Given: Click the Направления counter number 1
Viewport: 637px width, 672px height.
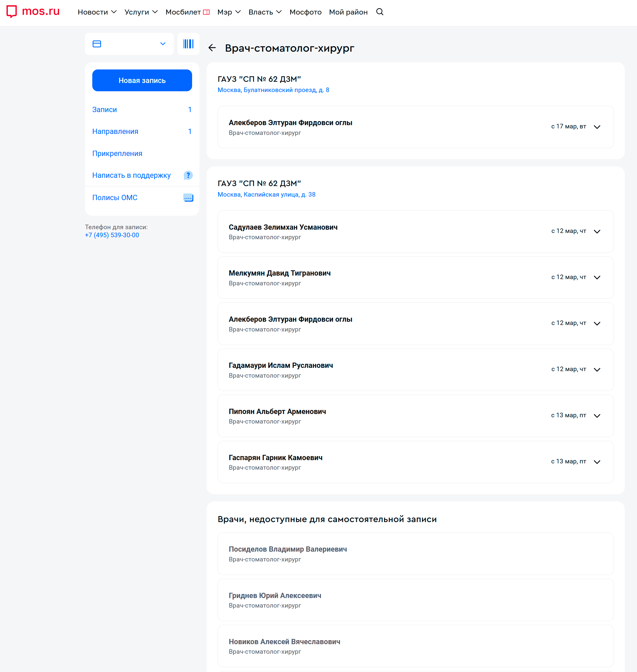Looking at the screenshot, I should (190, 131).
